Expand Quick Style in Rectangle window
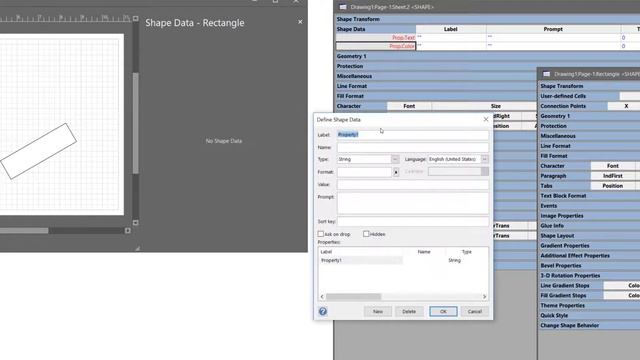 point(554,316)
